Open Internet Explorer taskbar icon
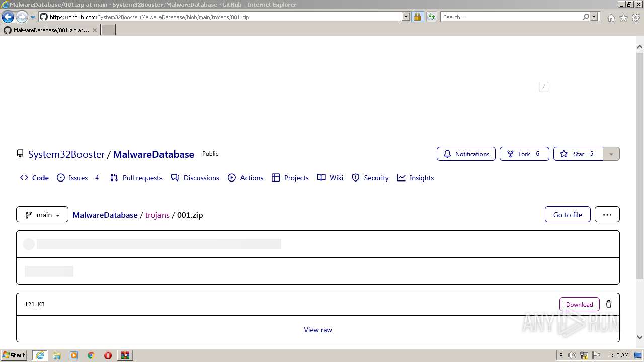The image size is (644, 362). tap(40, 355)
